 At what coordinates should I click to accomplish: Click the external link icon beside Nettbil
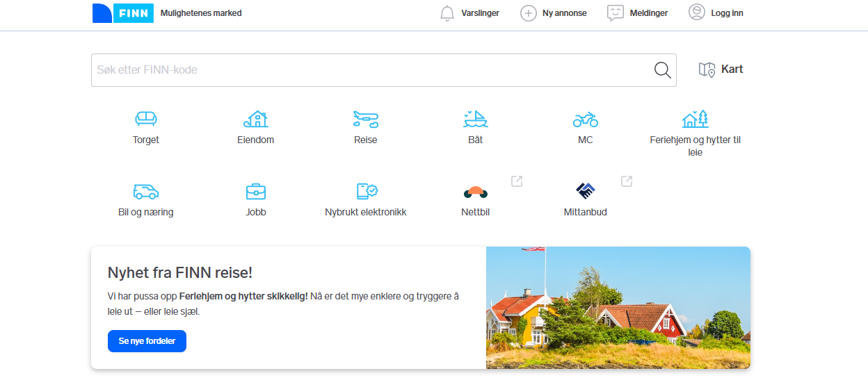pyautogui.click(x=517, y=181)
